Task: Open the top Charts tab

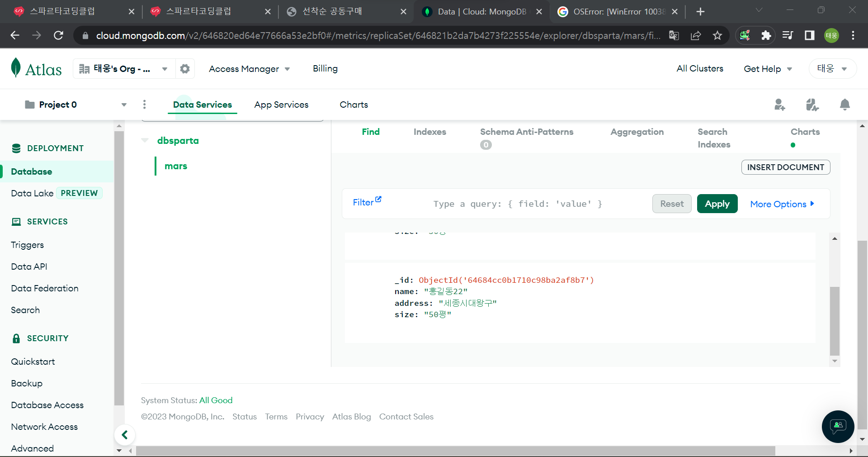Action: (x=354, y=105)
